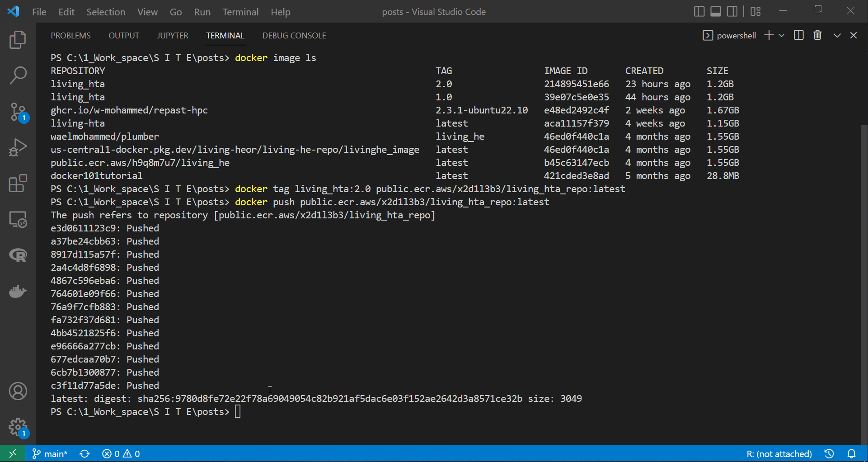868x462 pixels.
Task: Open launch profile dropdown beside new terminal
Action: coord(782,35)
